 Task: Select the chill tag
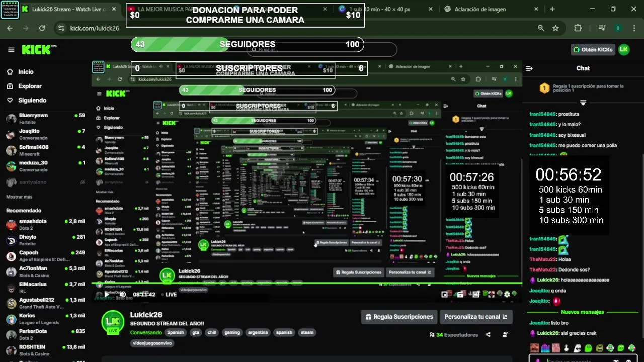click(211, 332)
